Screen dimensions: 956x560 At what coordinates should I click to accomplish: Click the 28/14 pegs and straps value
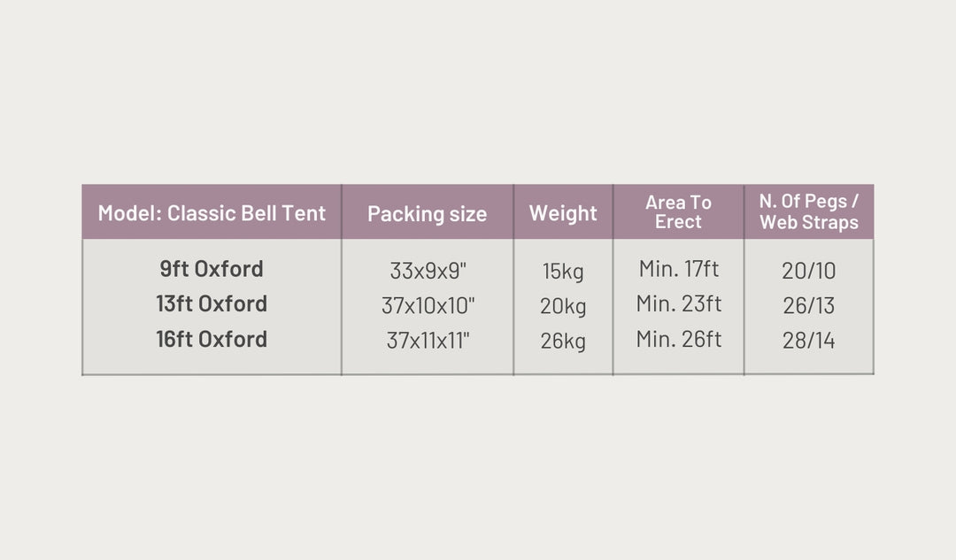pyautogui.click(x=809, y=341)
